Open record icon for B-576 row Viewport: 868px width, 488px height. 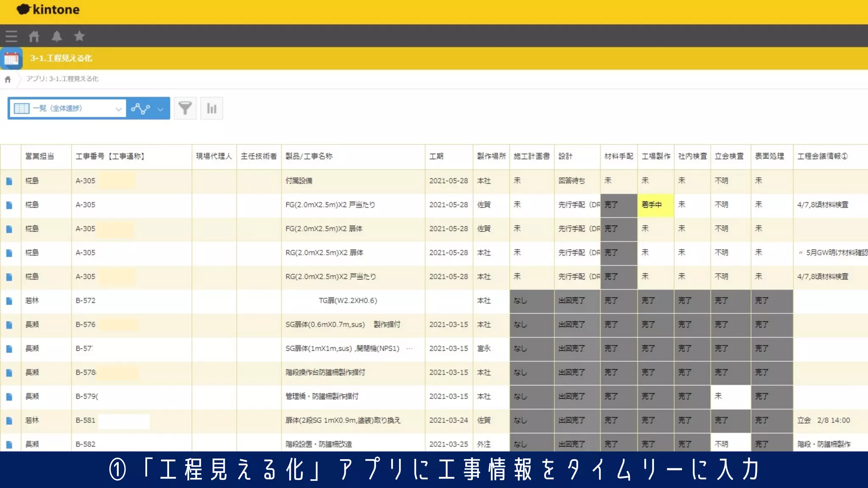pyautogui.click(x=9, y=325)
